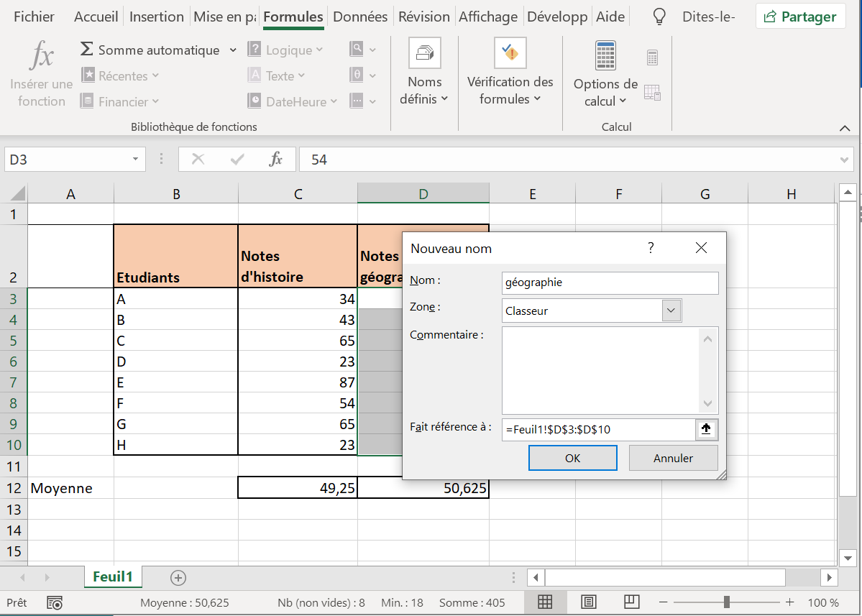Image resolution: width=862 pixels, height=616 pixels.
Task: Open the Logique functions library
Action: click(x=285, y=50)
